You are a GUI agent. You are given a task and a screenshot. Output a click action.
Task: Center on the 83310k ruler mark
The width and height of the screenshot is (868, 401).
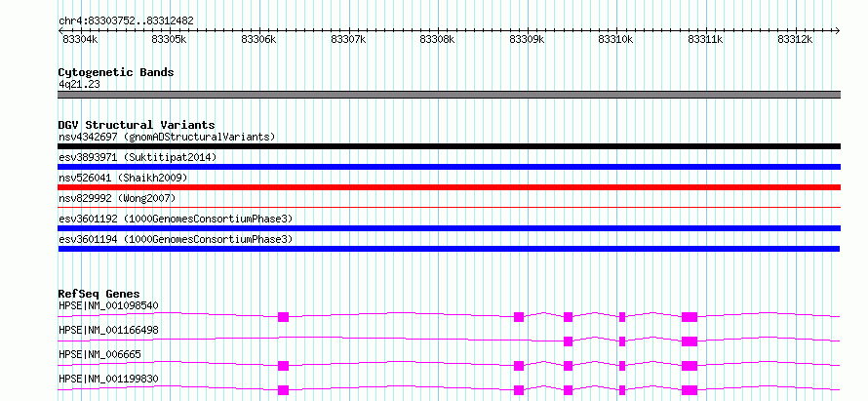pos(616,39)
